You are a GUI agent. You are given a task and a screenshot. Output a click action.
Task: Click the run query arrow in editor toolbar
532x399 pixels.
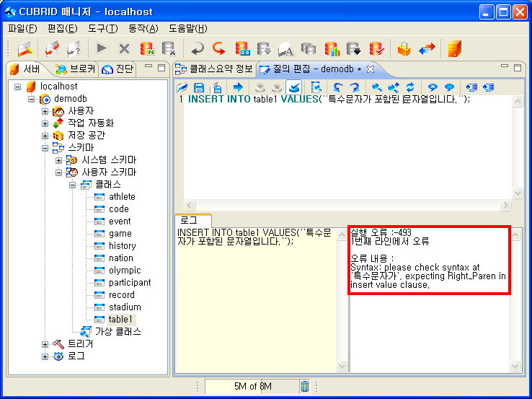click(x=238, y=87)
